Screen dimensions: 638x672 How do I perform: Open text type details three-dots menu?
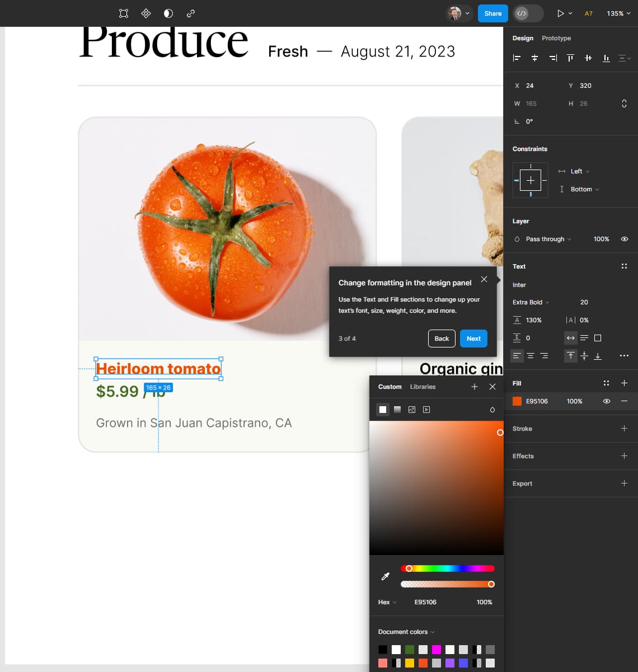tap(624, 356)
